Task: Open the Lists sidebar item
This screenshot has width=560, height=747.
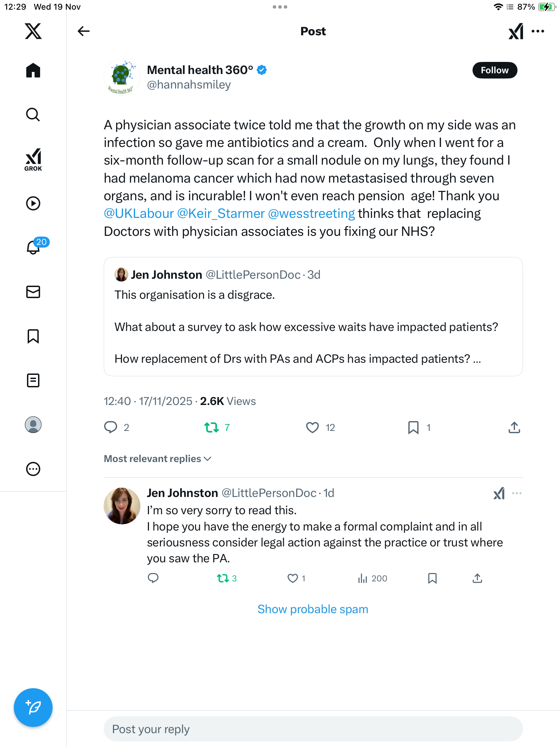Action: (x=33, y=380)
